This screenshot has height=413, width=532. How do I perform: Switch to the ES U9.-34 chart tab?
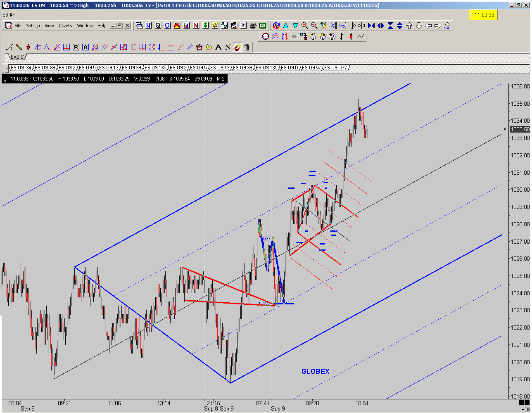21,68
